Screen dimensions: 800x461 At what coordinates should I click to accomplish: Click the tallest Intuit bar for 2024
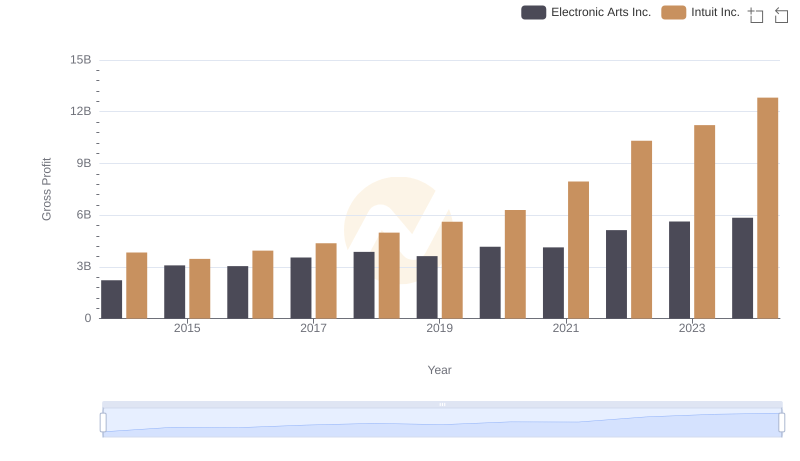pos(767,208)
